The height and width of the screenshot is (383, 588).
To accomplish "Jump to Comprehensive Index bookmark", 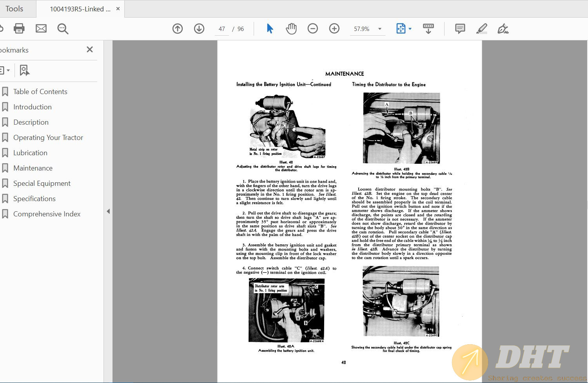I will tap(47, 214).
